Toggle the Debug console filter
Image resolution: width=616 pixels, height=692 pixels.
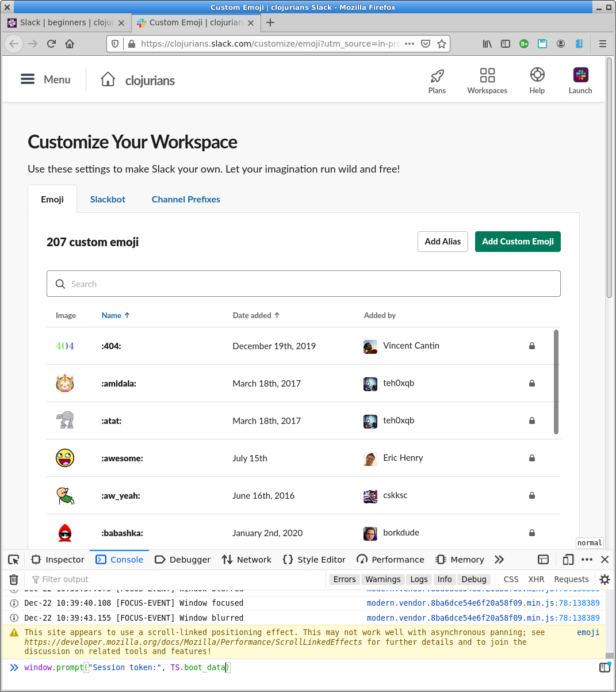474,579
